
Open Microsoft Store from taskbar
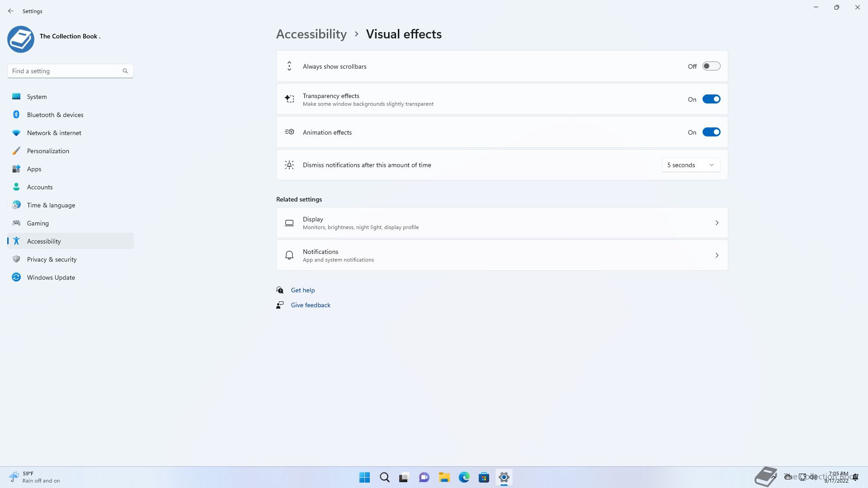(x=484, y=477)
